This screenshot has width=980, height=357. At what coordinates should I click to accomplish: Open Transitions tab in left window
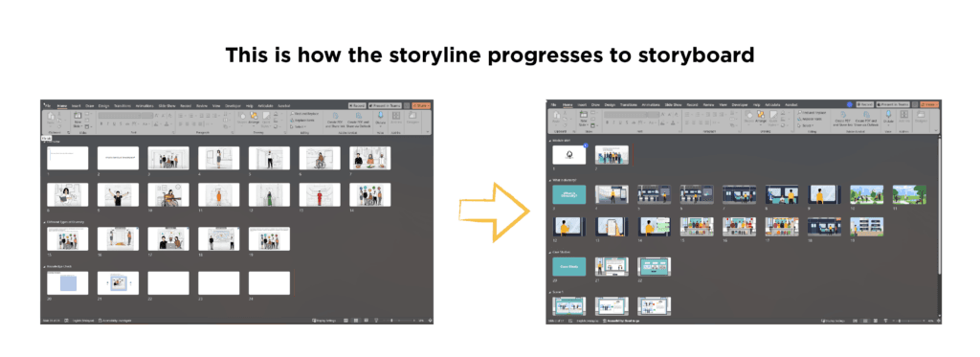(x=122, y=105)
